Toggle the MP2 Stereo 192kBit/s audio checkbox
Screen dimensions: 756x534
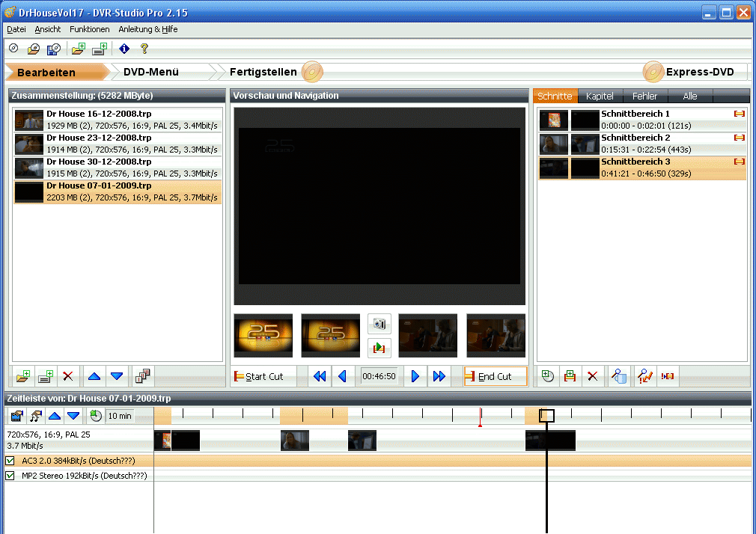[10, 476]
